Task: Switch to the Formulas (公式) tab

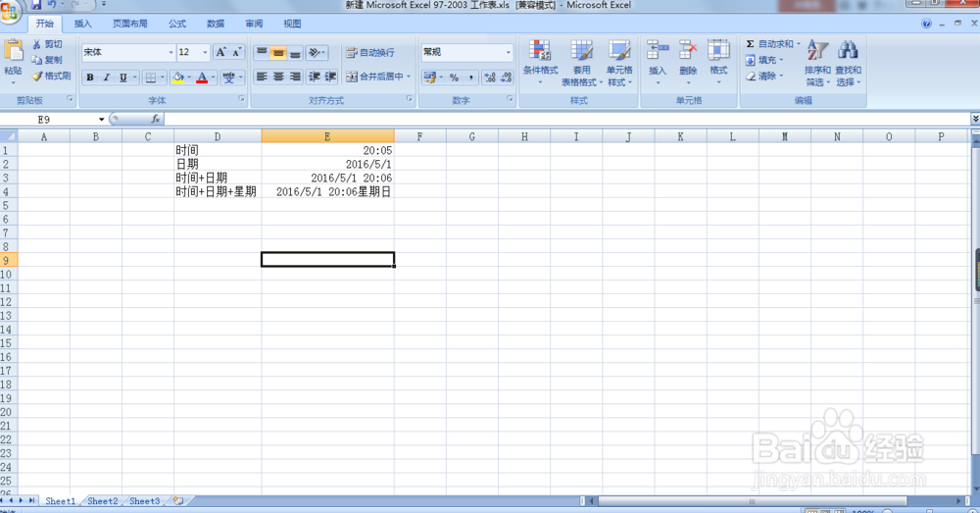Action: (176, 24)
